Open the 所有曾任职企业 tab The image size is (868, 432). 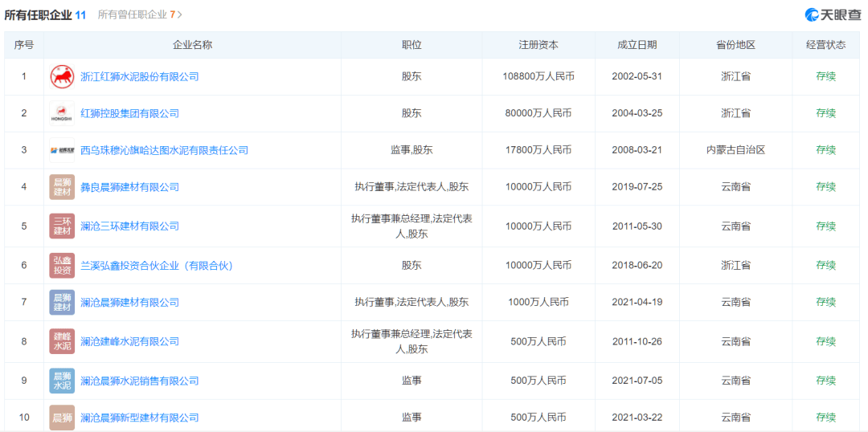coord(133,14)
